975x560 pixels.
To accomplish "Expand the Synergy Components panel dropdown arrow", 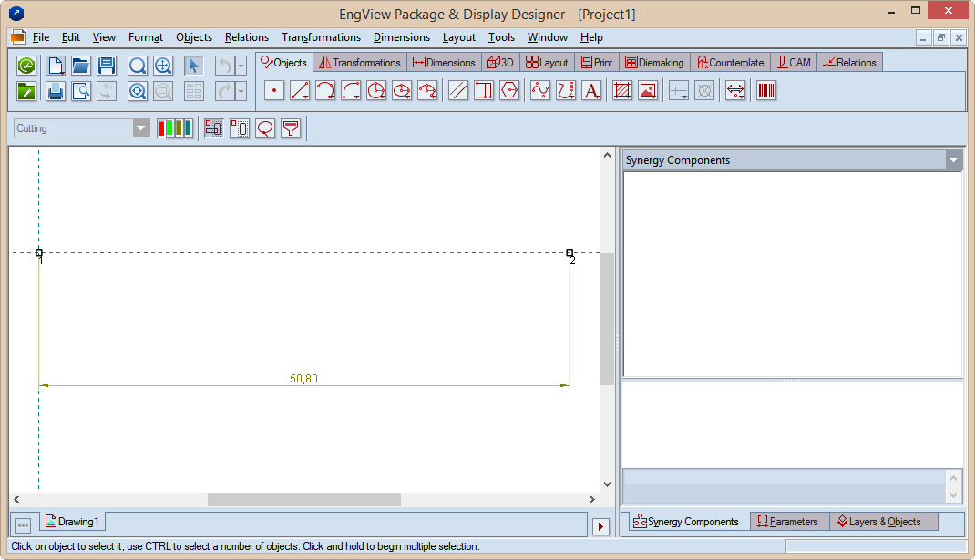I will [x=953, y=160].
